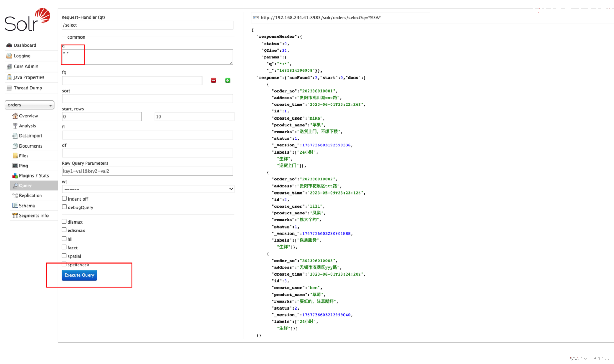Open the Thread Dump menu item
The height and width of the screenshot is (364, 614).
click(x=28, y=88)
